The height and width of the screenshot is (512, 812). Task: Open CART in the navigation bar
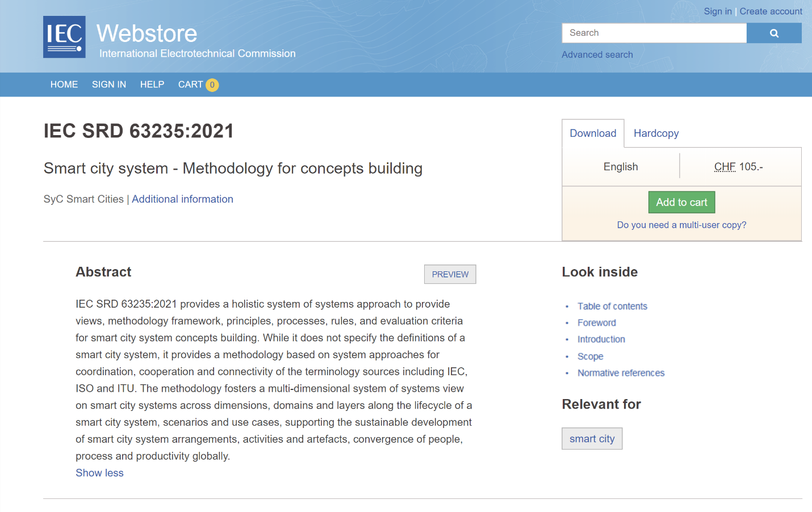click(x=190, y=85)
